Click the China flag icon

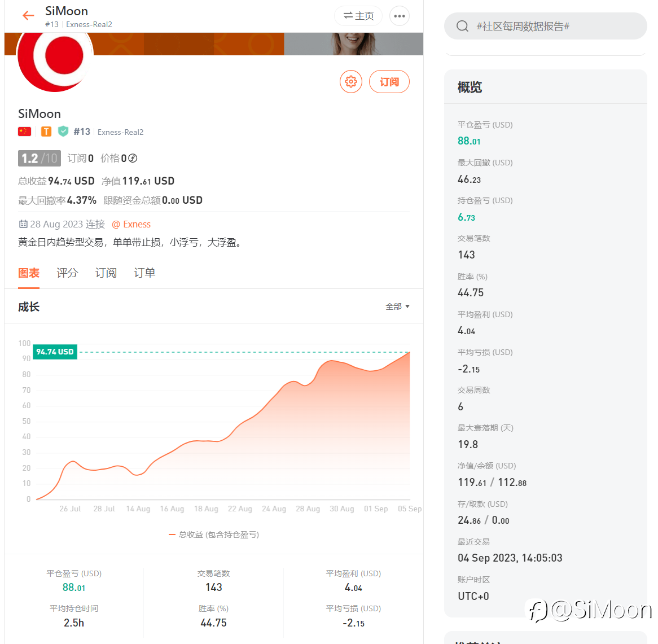point(25,132)
